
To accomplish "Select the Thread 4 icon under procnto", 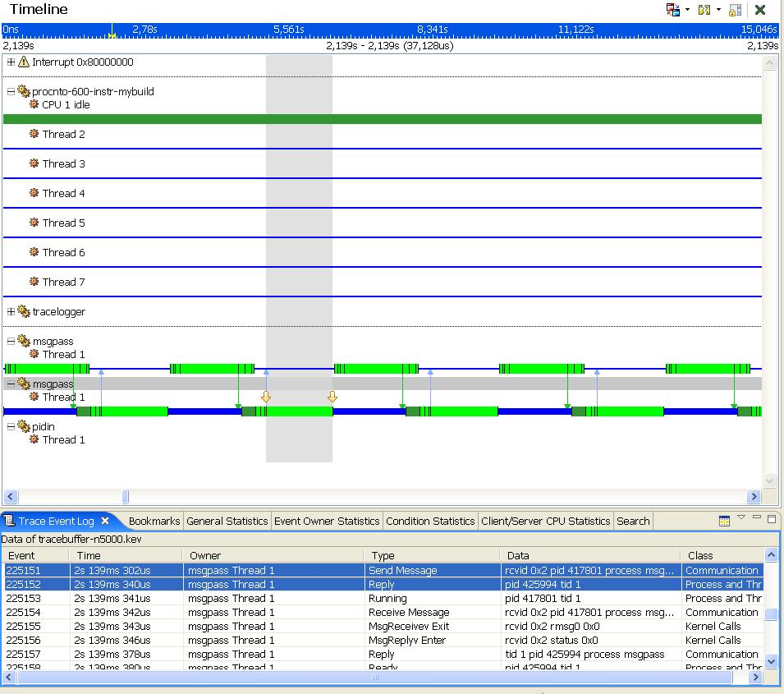I will pyautogui.click(x=34, y=193).
